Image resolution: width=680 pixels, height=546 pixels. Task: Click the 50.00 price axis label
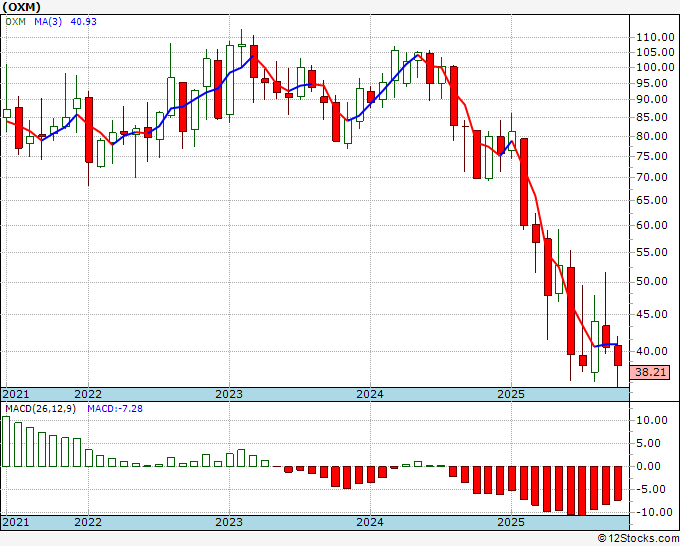point(651,281)
